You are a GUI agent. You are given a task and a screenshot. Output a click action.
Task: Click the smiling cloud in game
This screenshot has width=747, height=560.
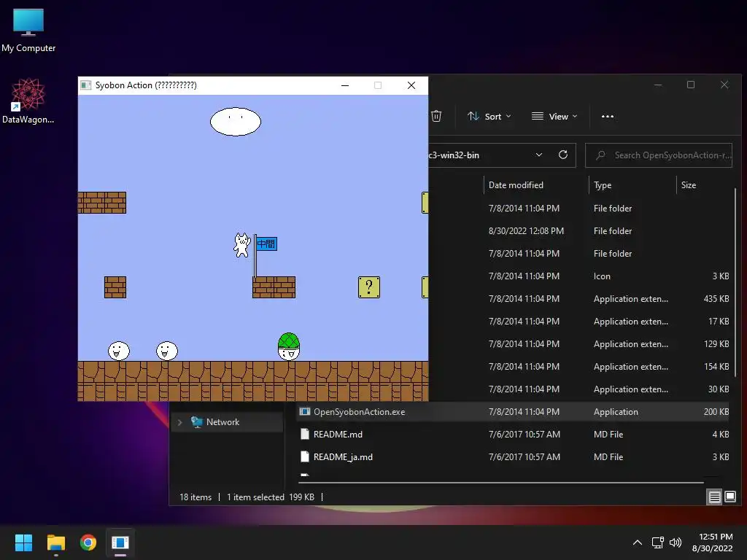click(x=236, y=122)
